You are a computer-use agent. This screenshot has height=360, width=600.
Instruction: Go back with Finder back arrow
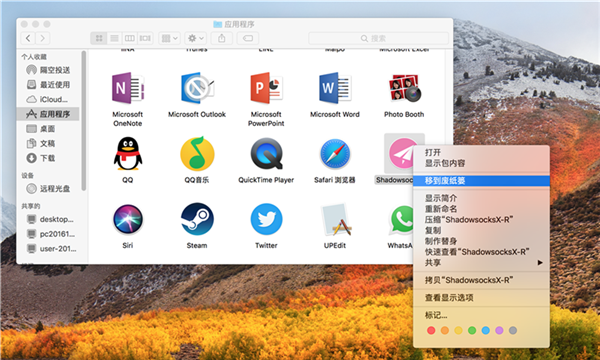pyautogui.click(x=28, y=38)
